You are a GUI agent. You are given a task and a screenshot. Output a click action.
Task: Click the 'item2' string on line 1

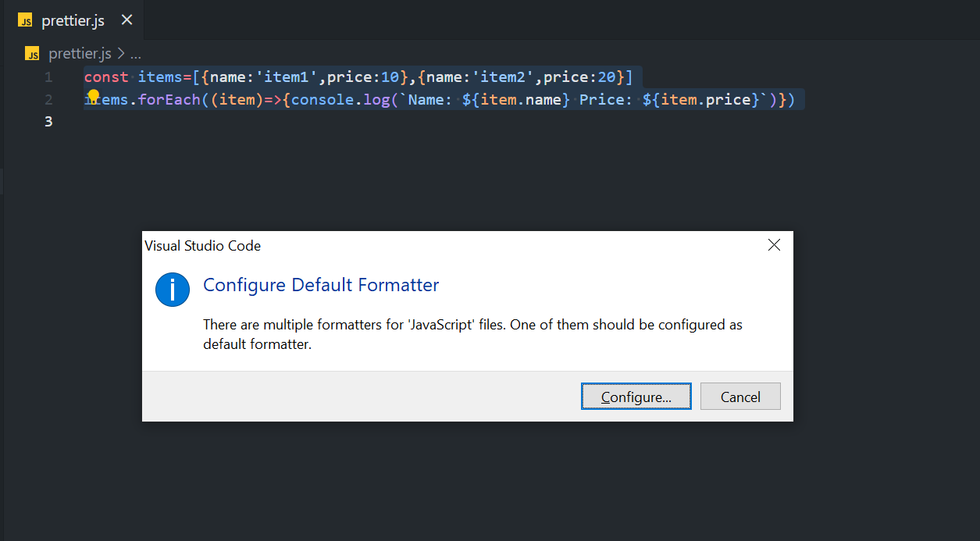[x=503, y=77]
